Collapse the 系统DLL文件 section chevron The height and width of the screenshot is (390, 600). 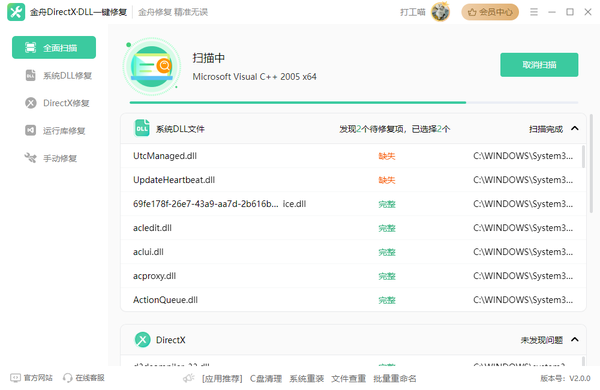[x=575, y=129]
